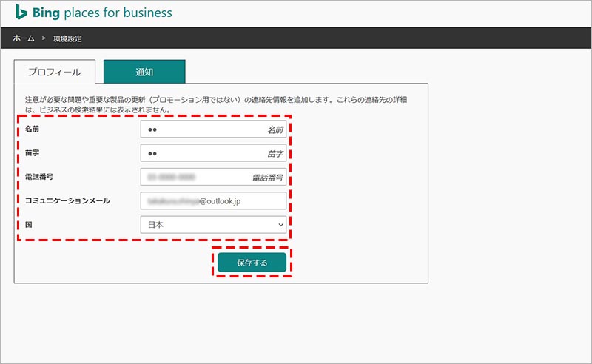Click the 国 label beside the dropdown
This screenshot has width=592, height=364.
pos(29,224)
